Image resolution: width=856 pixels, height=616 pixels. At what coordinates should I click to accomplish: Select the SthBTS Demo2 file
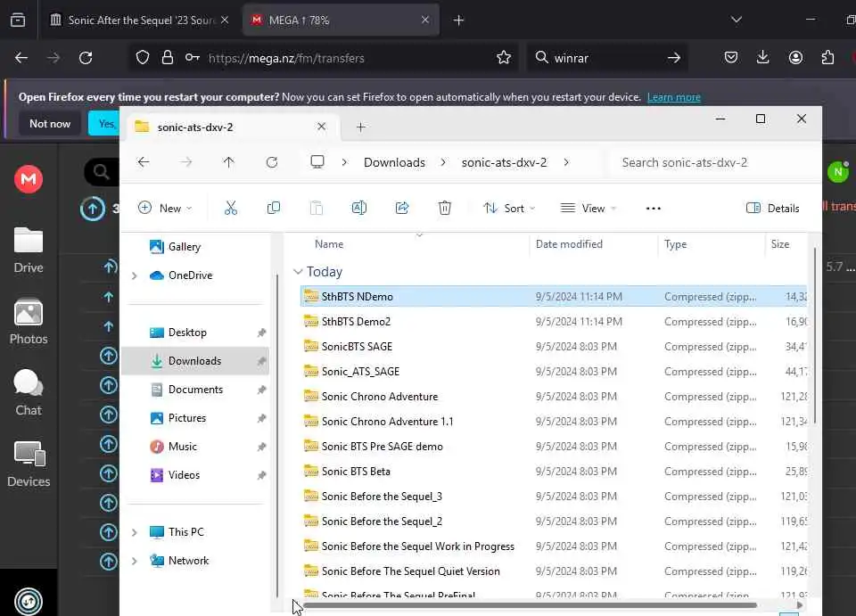click(553, 321)
